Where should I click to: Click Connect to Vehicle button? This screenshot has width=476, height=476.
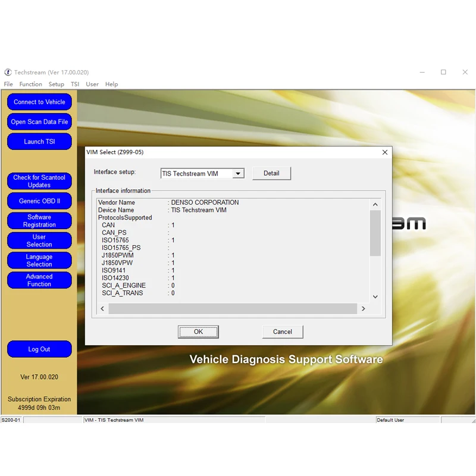(x=39, y=102)
